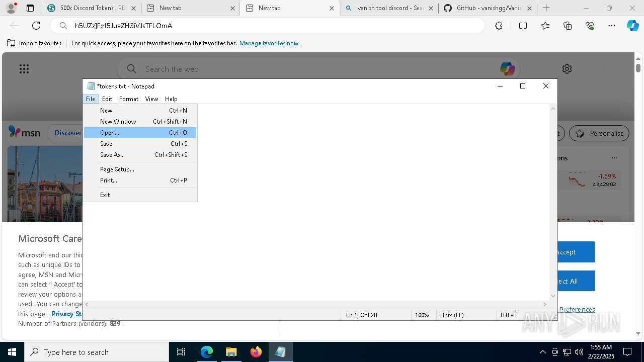This screenshot has width=644, height=362.
Task: Launch Copilot from Edge toolbar
Action: [x=633, y=26]
